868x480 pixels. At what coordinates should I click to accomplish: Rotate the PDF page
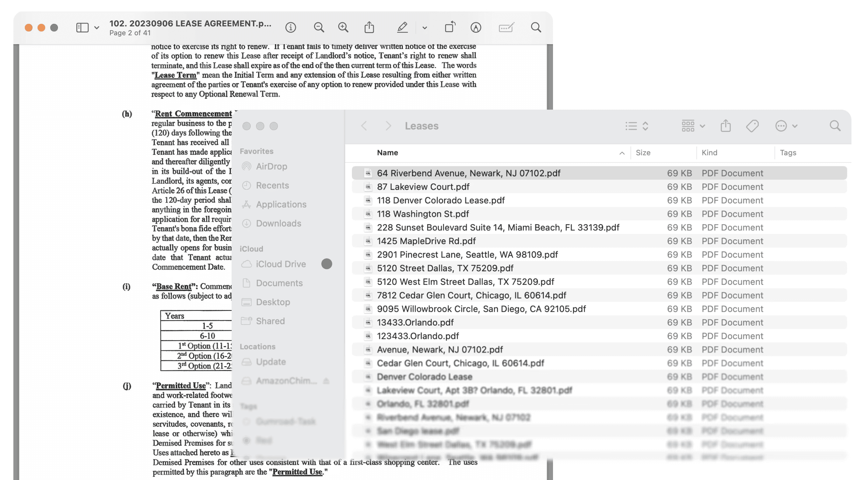point(450,27)
